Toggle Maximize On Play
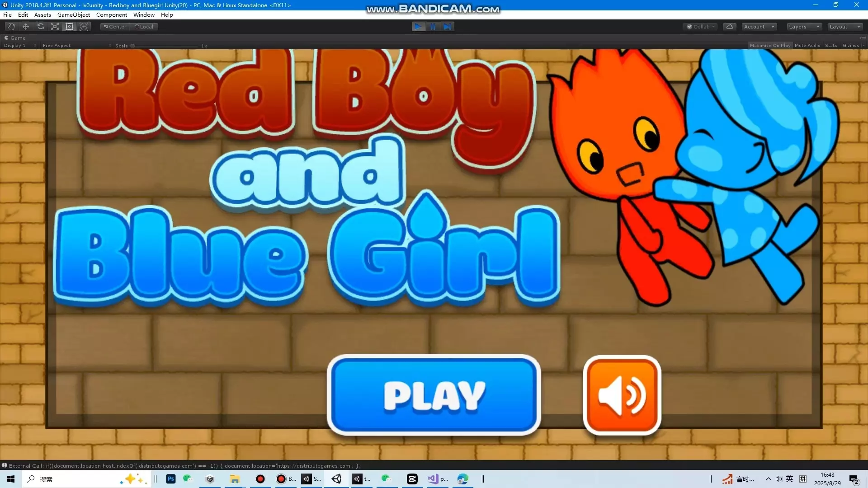 click(x=770, y=46)
